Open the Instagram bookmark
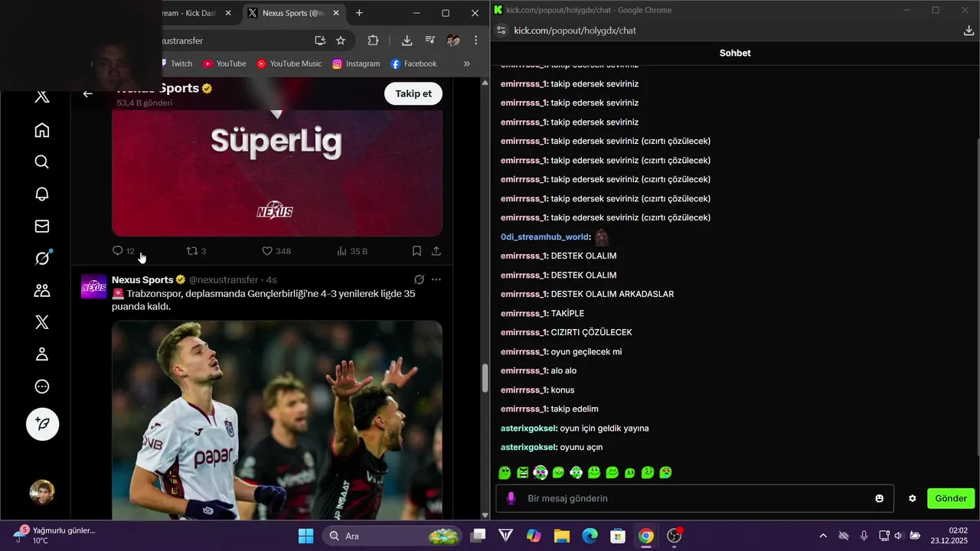The image size is (980, 551). [356, 64]
